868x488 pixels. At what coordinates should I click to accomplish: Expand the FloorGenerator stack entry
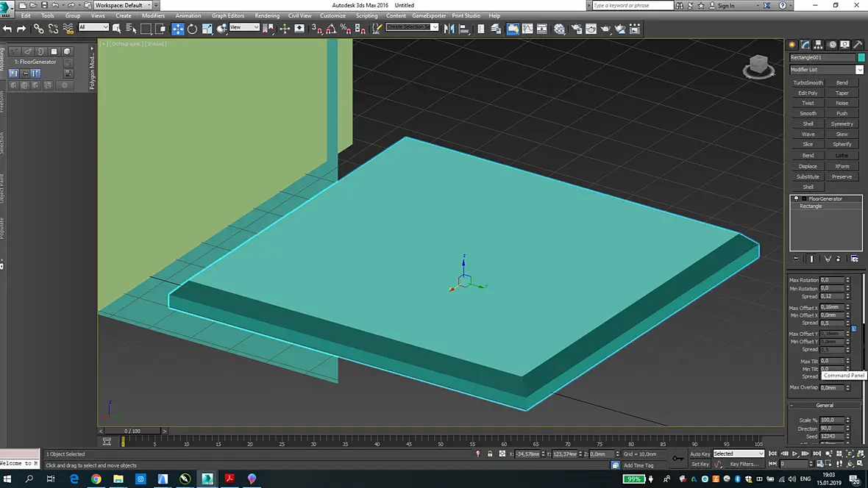[804, 198]
